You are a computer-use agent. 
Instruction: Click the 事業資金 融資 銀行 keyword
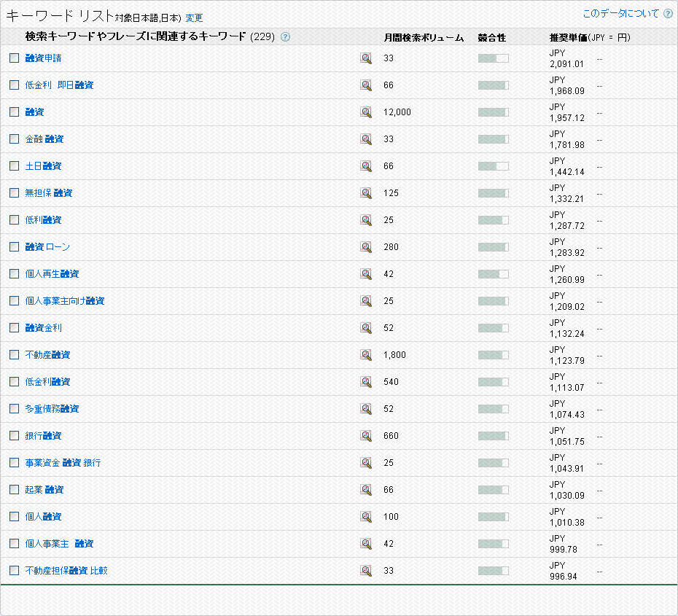point(63,463)
